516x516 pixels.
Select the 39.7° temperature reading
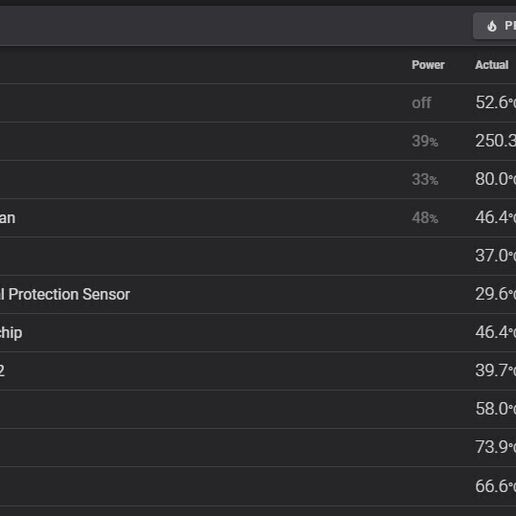click(x=495, y=371)
